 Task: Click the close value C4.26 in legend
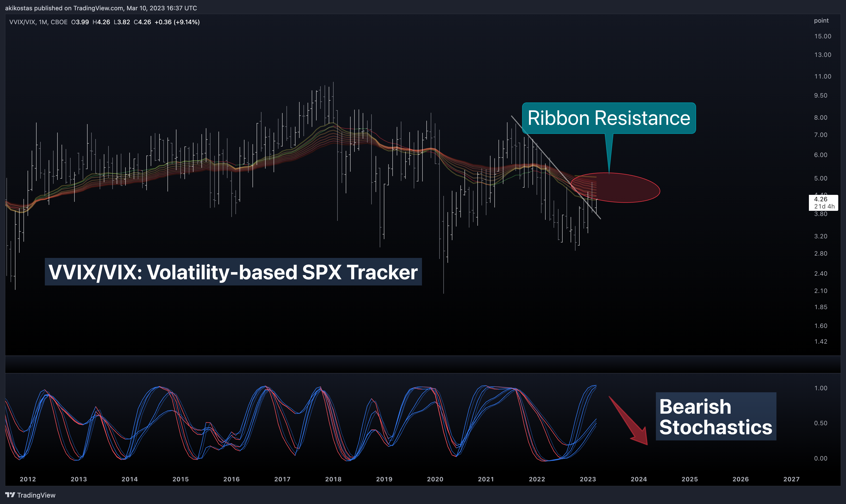point(142,22)
